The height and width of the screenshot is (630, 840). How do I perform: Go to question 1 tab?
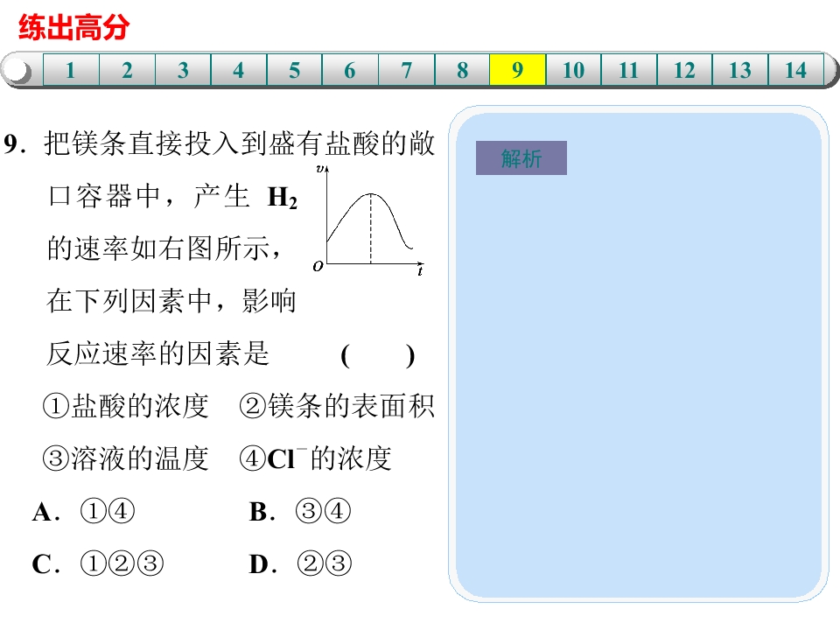tap(71, 70)
